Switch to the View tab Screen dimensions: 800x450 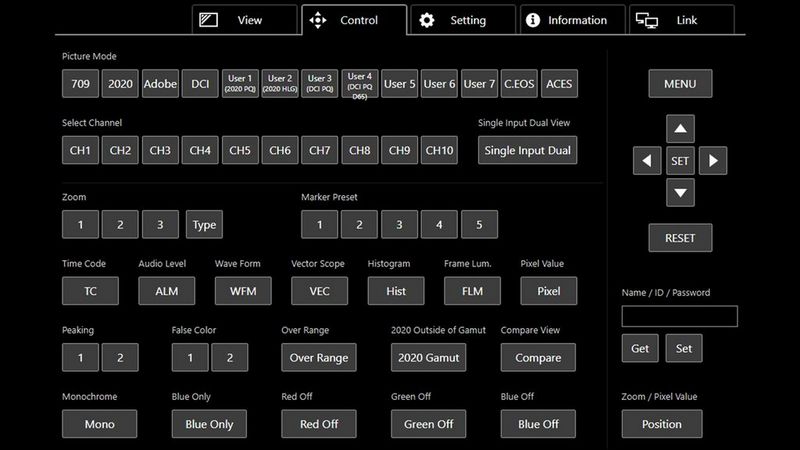(x=244, y=20)
